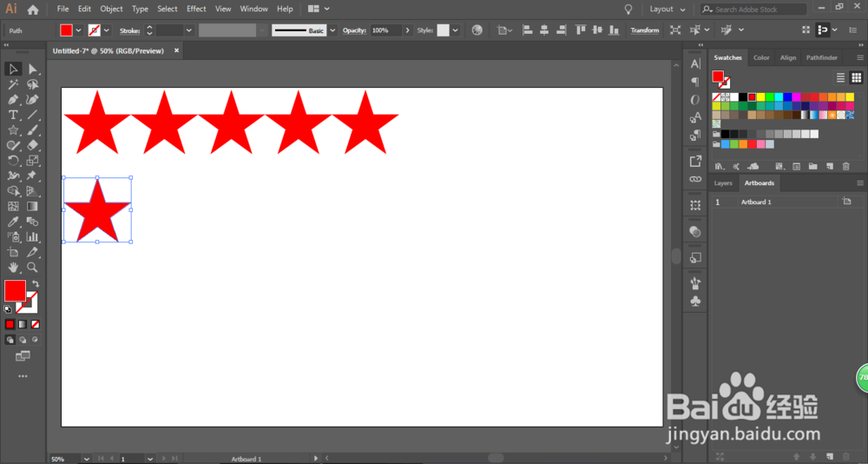Screen dimensions: 868x464
Task: Select the Direct Selection tool
Action: coord(33,69)
